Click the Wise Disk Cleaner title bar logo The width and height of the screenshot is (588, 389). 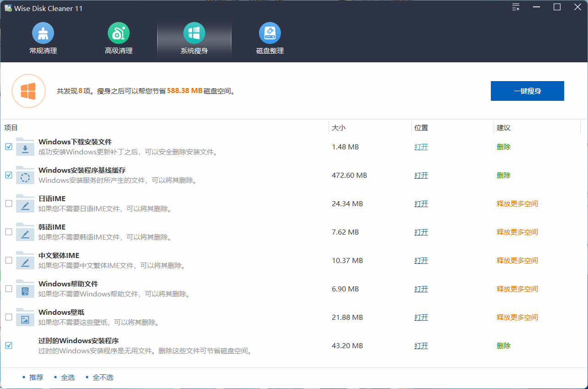coord(8,8)
